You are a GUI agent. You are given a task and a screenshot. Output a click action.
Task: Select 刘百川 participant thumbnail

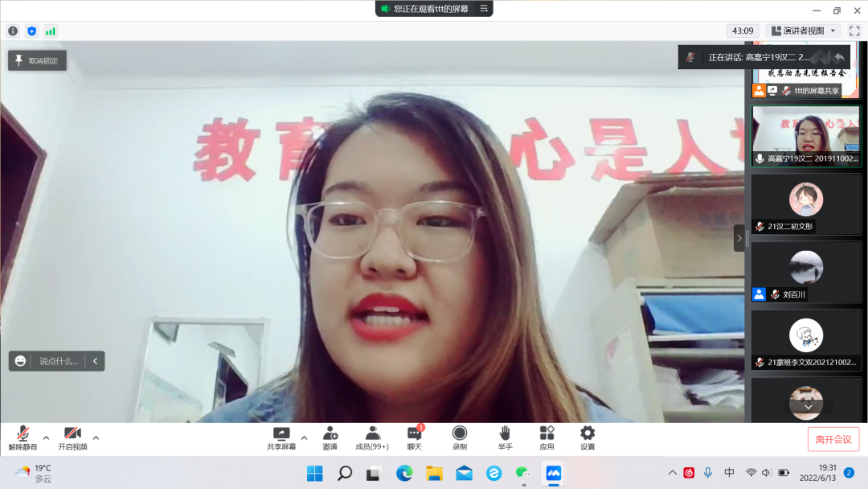806,272
